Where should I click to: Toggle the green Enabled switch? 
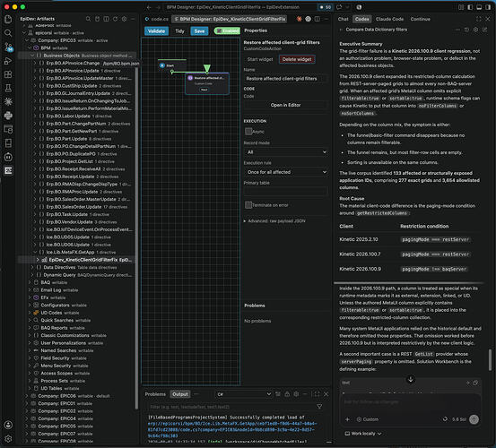[x=227, y=30]
